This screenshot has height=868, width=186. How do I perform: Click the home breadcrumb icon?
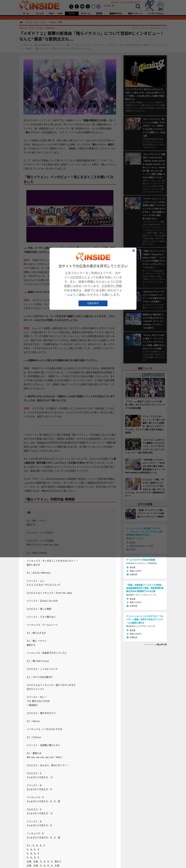(x=21, y=22)
